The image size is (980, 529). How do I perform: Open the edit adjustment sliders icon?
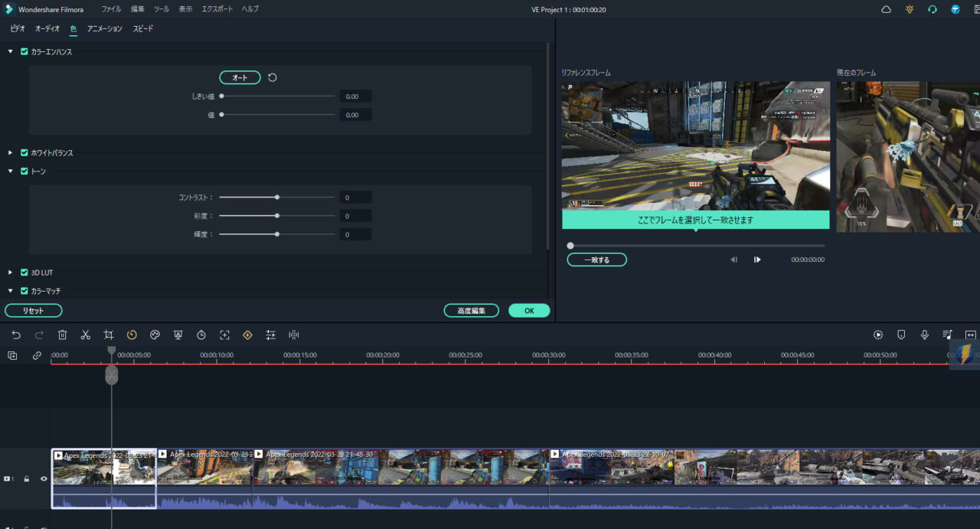(270, 335)
